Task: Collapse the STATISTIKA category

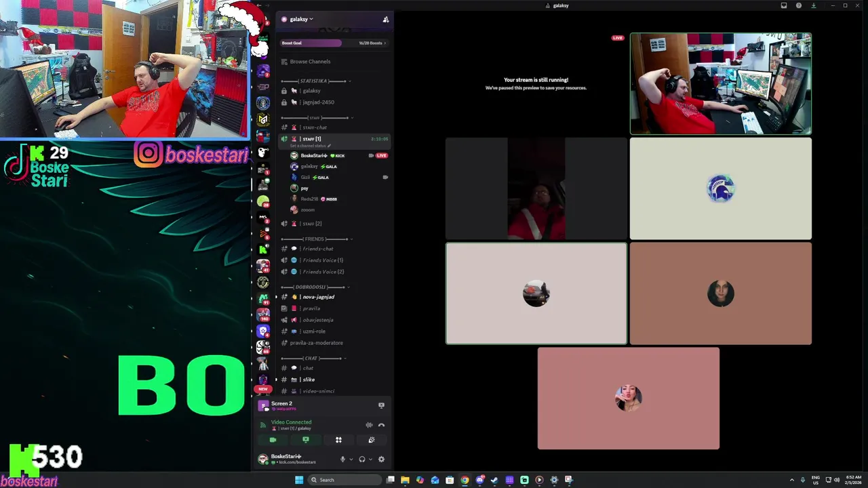Action: pos(316,81)
